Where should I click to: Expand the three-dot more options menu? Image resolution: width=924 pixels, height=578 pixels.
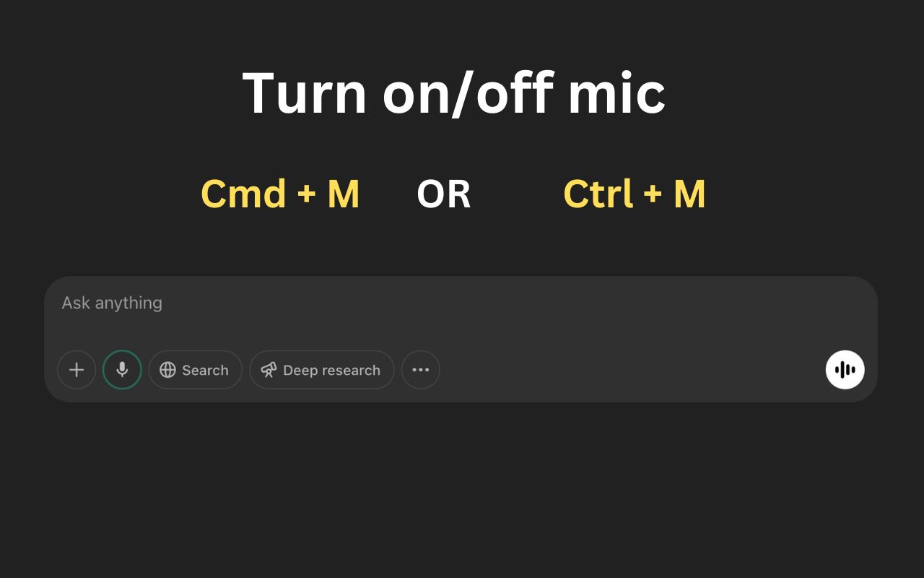tap(420, 370)
